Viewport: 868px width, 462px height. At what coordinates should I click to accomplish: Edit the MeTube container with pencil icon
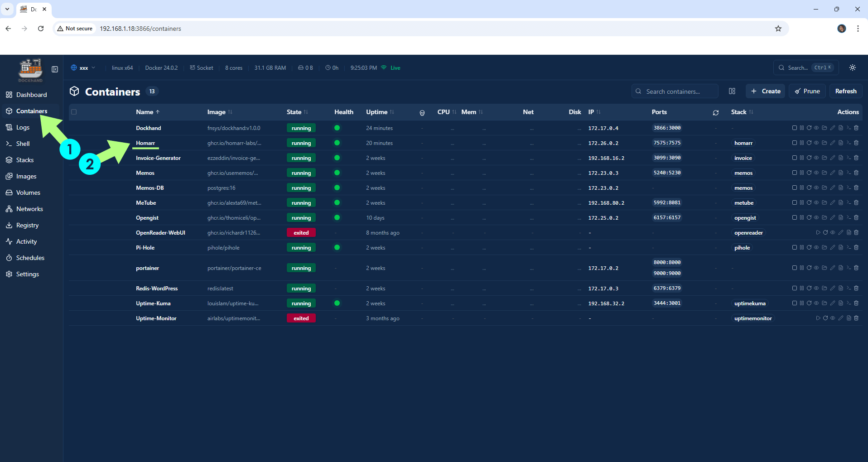pyautogui.click(x=833, y=202)
